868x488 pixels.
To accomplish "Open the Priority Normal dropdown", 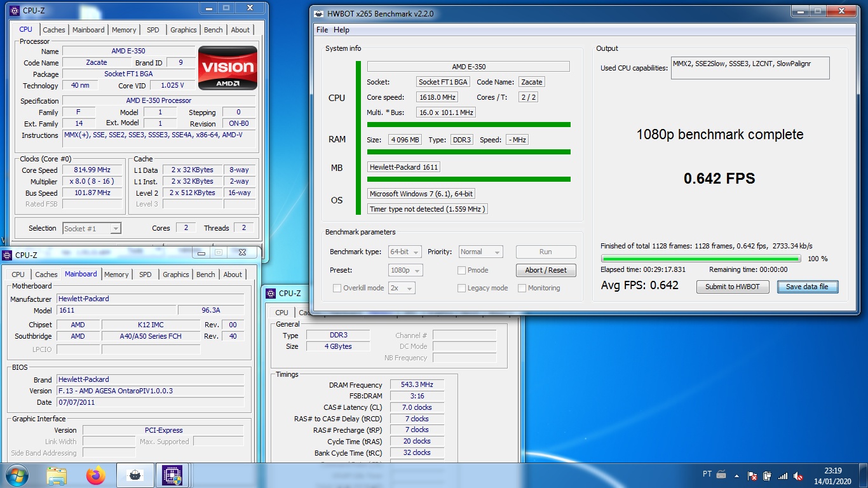I will pyautogui.click(x=480, y=252).
